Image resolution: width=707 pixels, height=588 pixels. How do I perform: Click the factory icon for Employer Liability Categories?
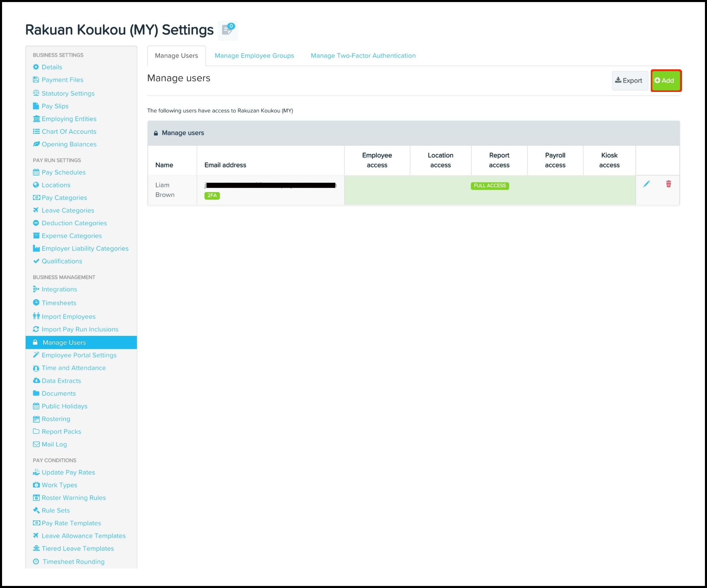(36, 248)
